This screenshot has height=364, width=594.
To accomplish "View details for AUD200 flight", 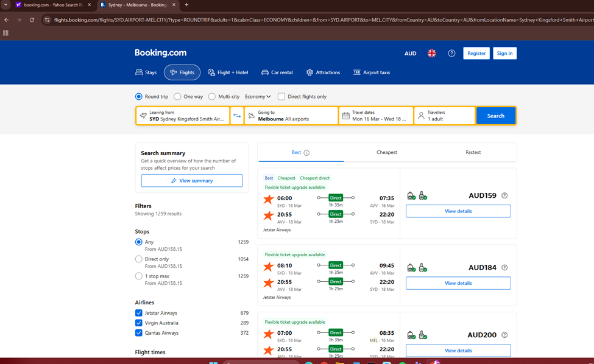I will pyautogui.click(x=458, y=351).
